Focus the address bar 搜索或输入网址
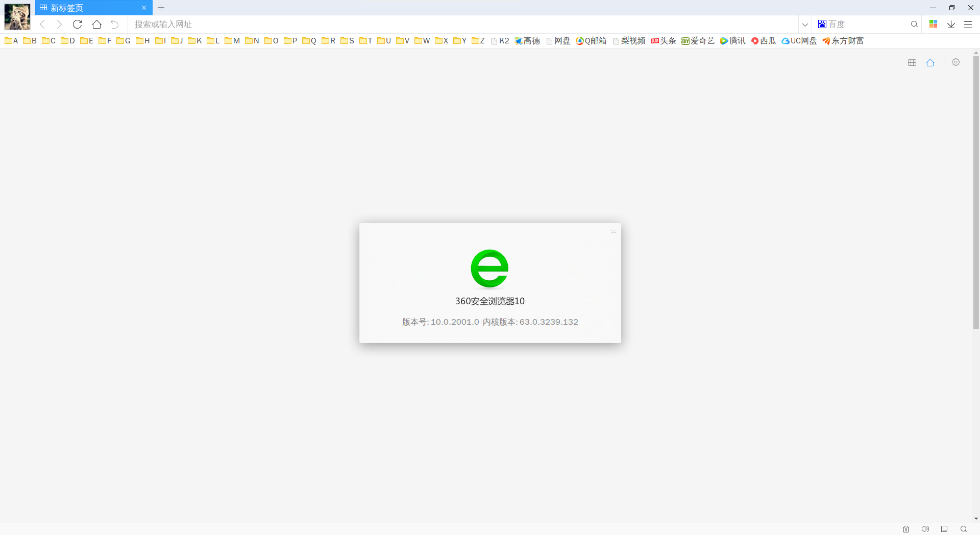Viewport: 980px width, 535px height. pos(463,24)
